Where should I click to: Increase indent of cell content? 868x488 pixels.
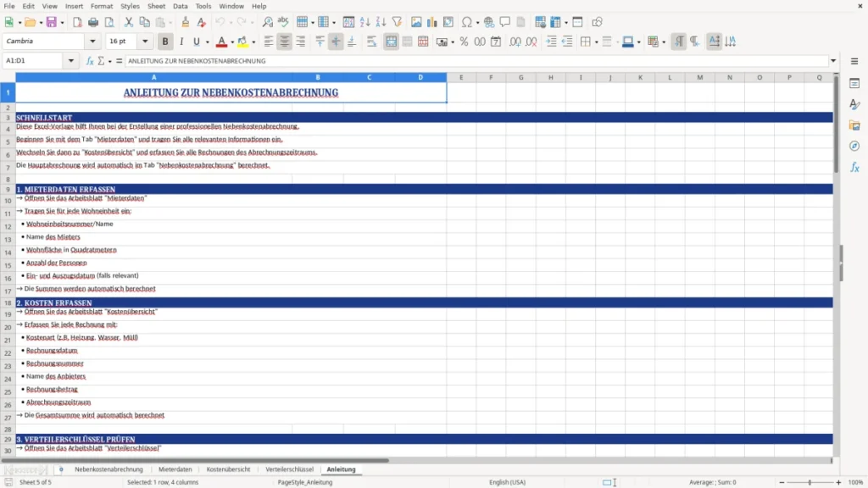(551, 42)
